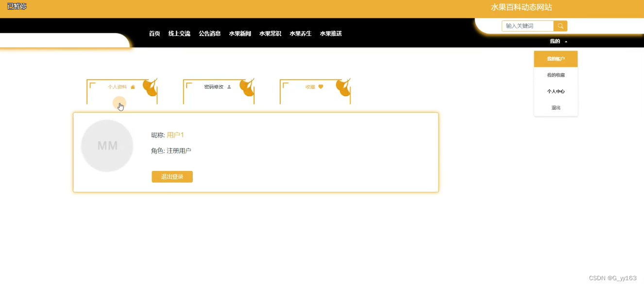Click the search magnifier button
The image size is (644, 286).
click(560, 26)
